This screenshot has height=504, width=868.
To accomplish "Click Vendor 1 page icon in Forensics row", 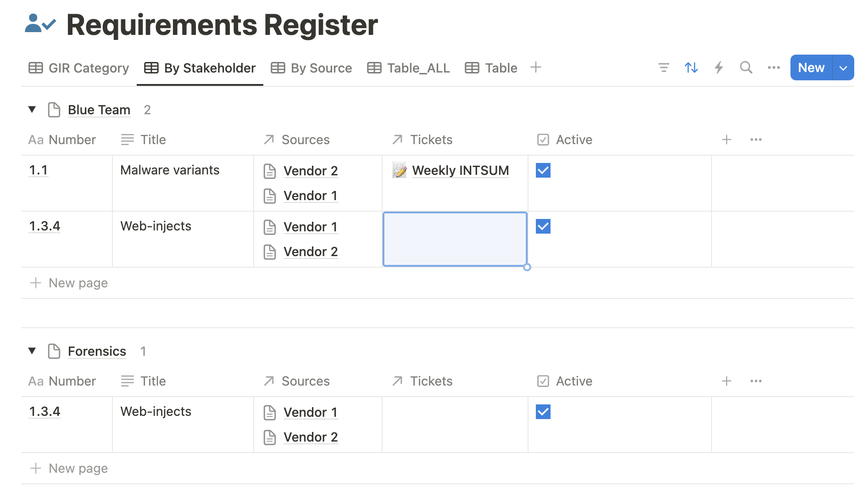I will point(270,412).
